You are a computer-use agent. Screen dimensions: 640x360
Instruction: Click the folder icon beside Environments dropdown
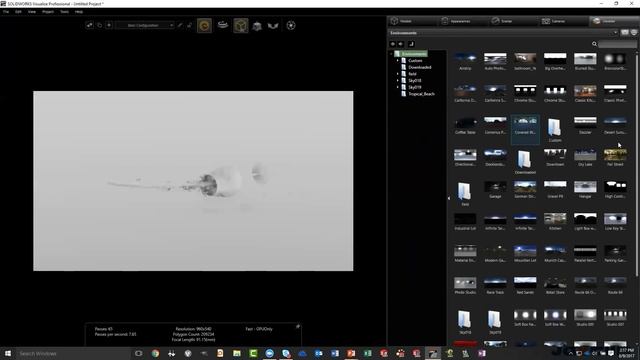tap(625, 32)
